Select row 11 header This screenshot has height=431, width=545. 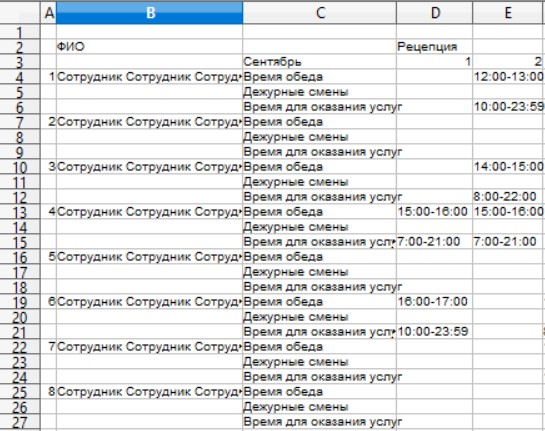(x=20, y=181)
